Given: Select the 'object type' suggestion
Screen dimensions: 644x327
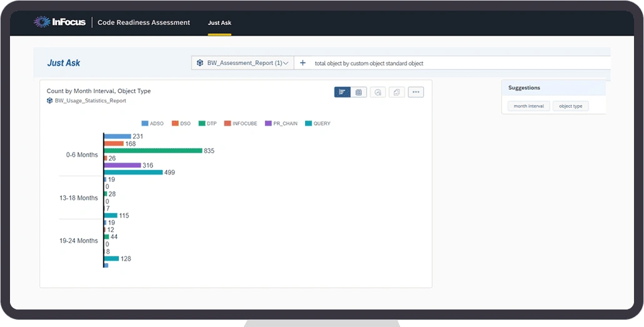Looking at the screenshot, I should pos(570,106).
